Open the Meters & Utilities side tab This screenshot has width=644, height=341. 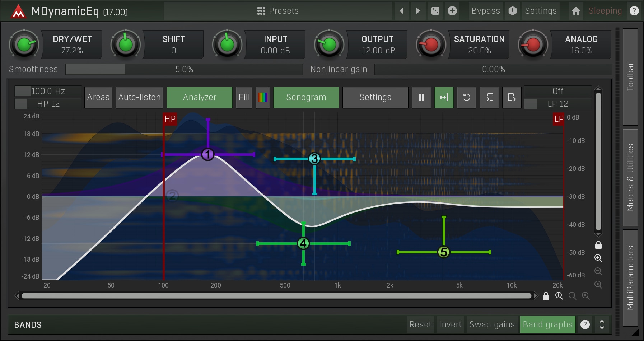click(x=630, y=177)
